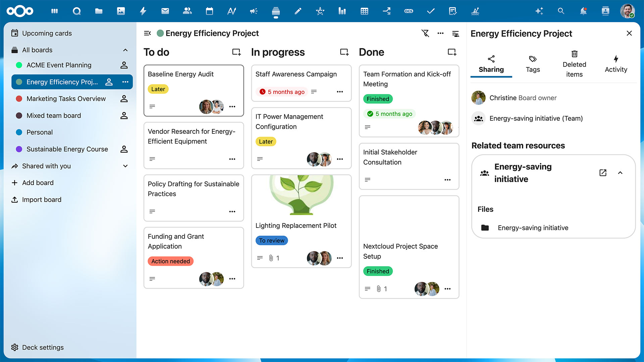
Task: Toggle sharing options on Energy Efficiency Proj board
Action: pos(109,82)
